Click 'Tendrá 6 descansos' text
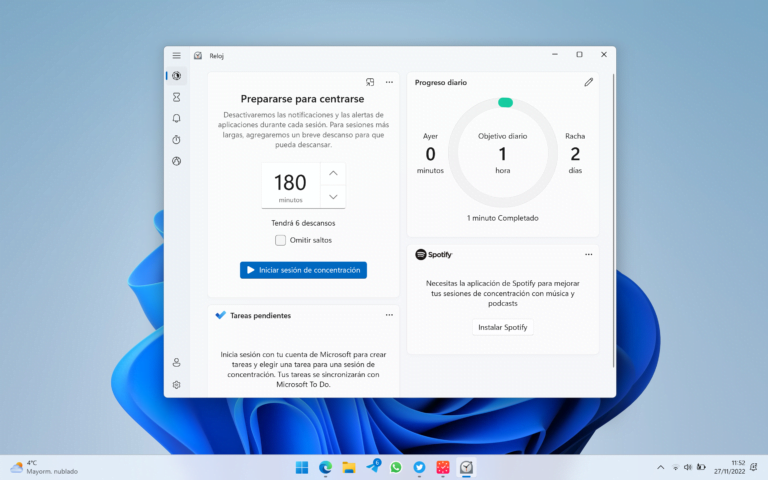The image size is (768, 480). (x=303, y=223)
